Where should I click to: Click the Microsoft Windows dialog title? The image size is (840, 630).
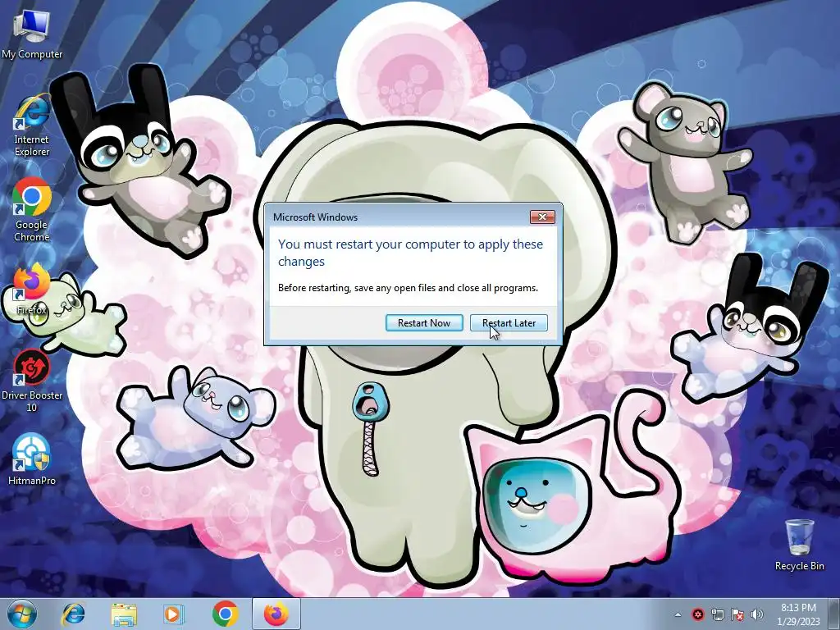point(316,217)
